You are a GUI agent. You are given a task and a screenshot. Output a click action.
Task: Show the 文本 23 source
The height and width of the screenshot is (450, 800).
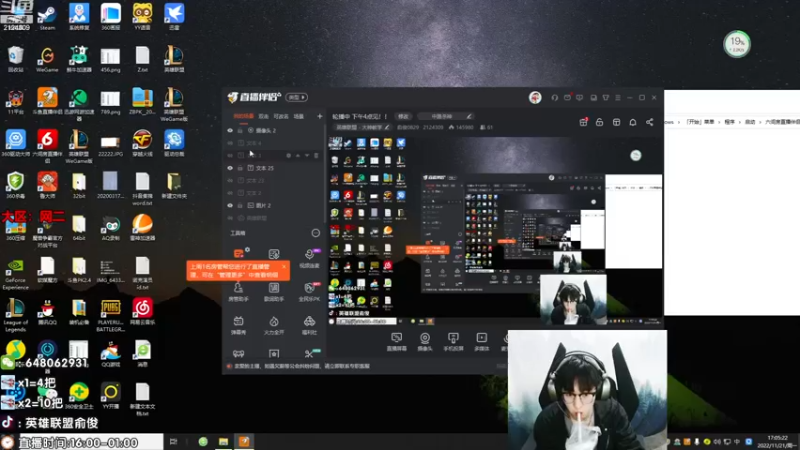click(x=230, y=180)
